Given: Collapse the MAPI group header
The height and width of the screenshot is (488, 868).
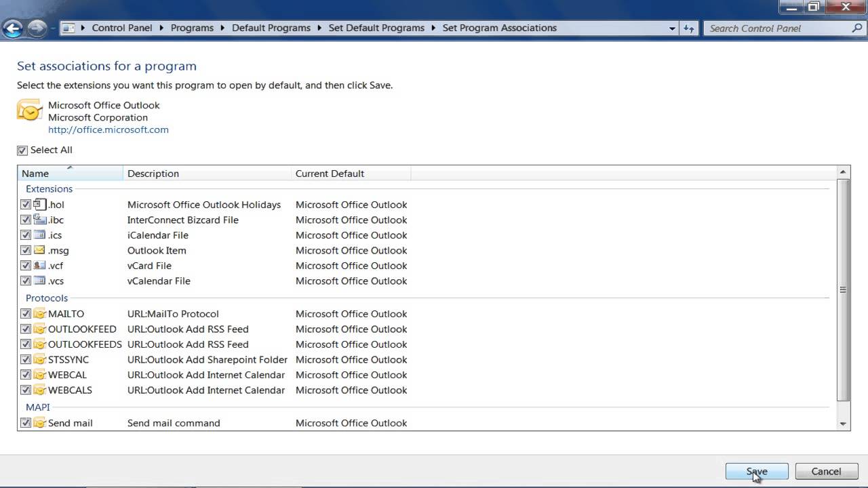Looking at the screenshot, I should pyautogui.click(x=38, y=407).
